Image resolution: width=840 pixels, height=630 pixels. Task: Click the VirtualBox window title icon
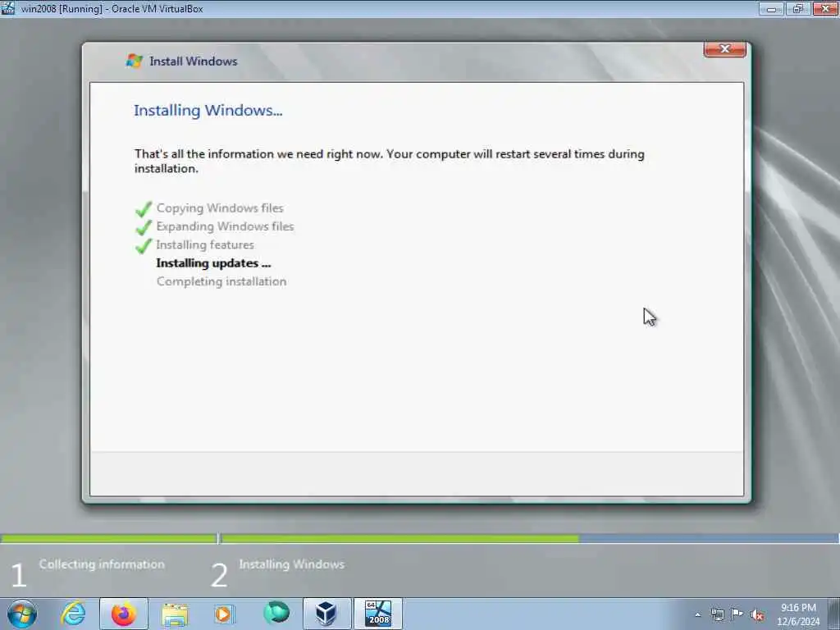[x=8, y=8]
